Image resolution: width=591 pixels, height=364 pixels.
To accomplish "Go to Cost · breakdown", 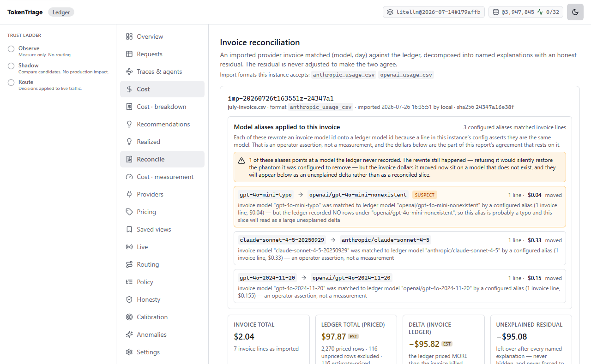I will click(162, 107).
